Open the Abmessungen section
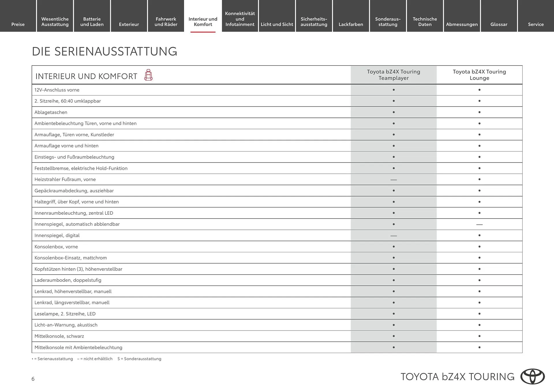The height and width of the screenshot is (392, 554). pos(462,24)
